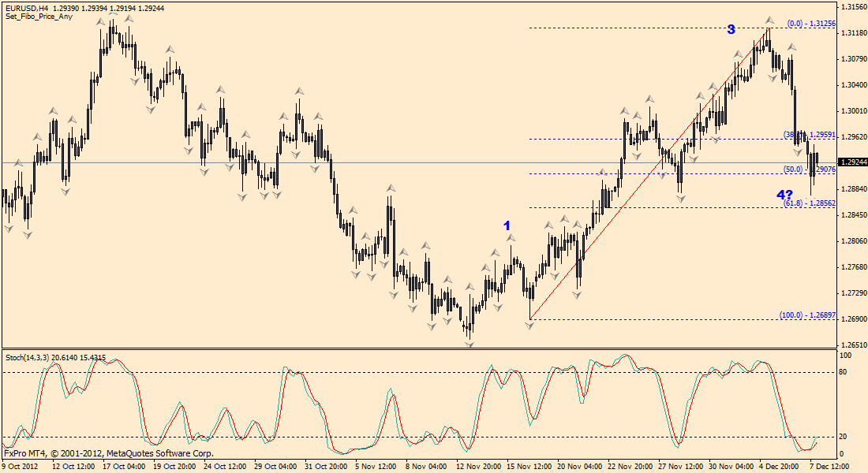Select the 4 Dec 20:00 time label
The height and width of the screenshot is (473, 868).
[x=780, y=467]
